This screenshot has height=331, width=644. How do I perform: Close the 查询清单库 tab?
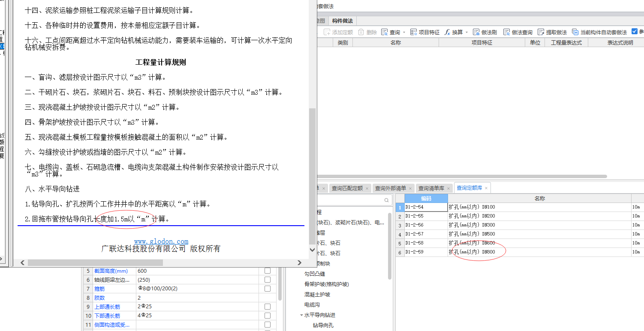pos(448,188)
